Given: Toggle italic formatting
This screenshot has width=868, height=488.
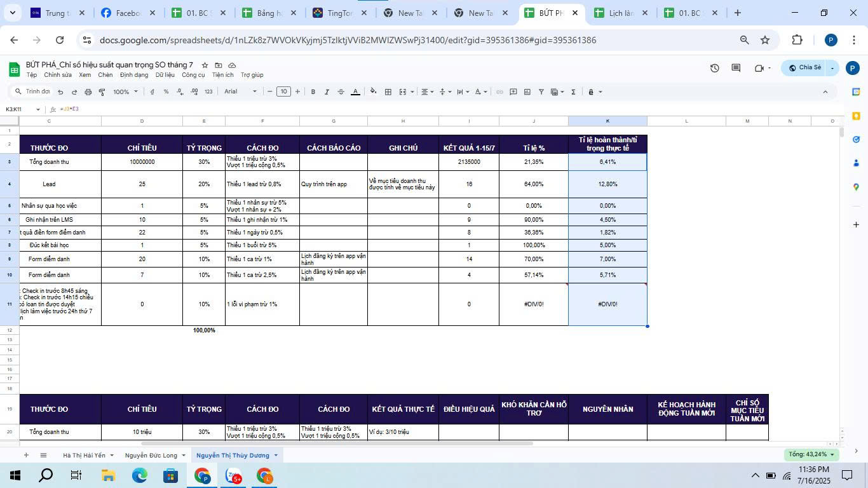Looking at the screenshot, I should click(327, 92).
